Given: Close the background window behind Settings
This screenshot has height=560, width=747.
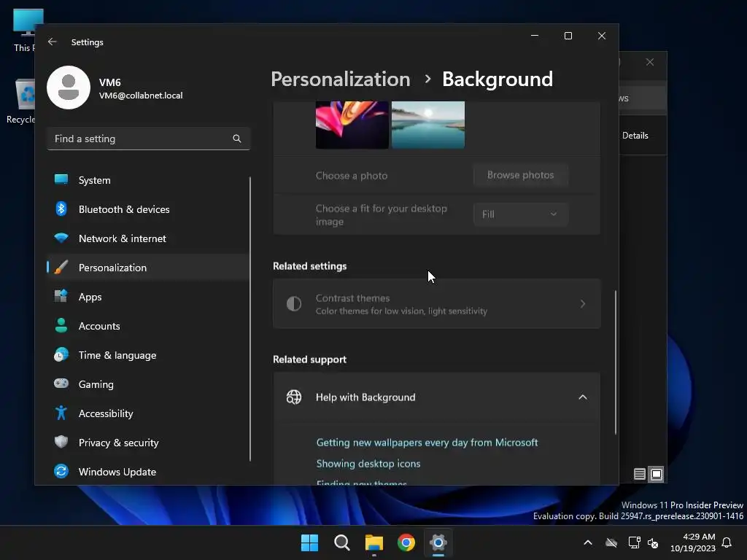Looking at the screenshot, I should click(x=650, y=62).
